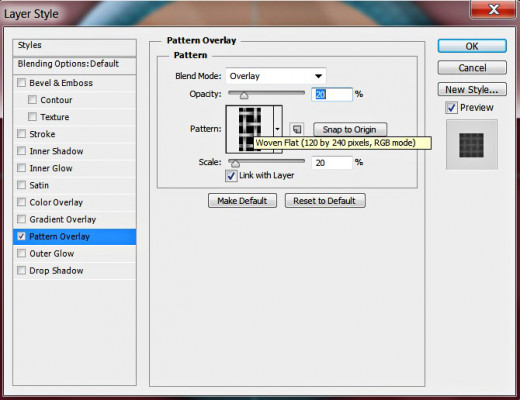Uncheck Link with Layer
Screen dimensions: 520x400
231,176
